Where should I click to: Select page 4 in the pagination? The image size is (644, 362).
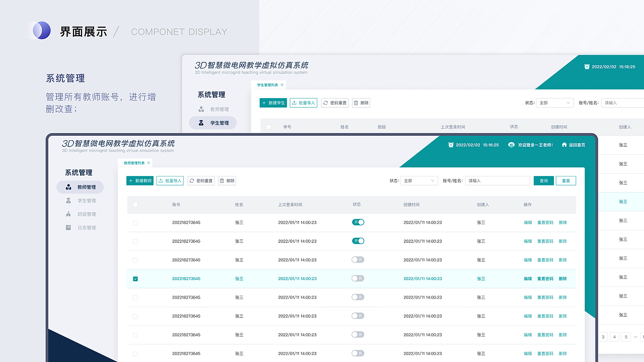[x=614, y=336]
